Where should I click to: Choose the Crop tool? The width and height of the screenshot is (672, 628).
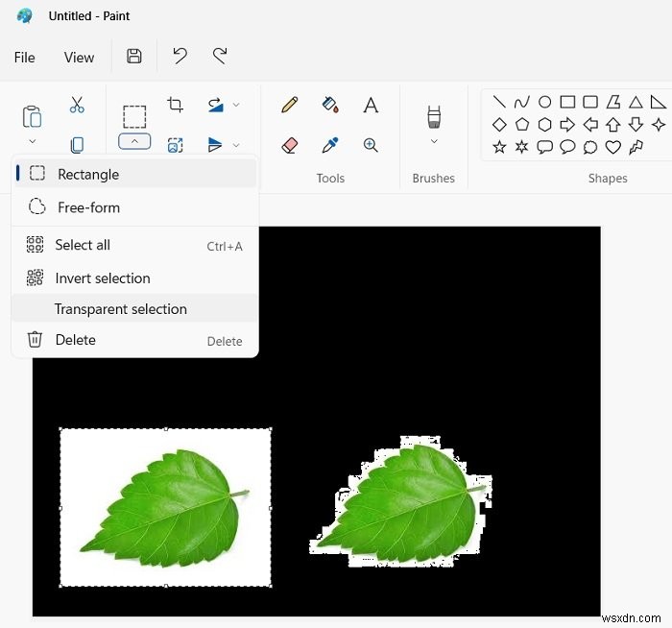[175, 105]
